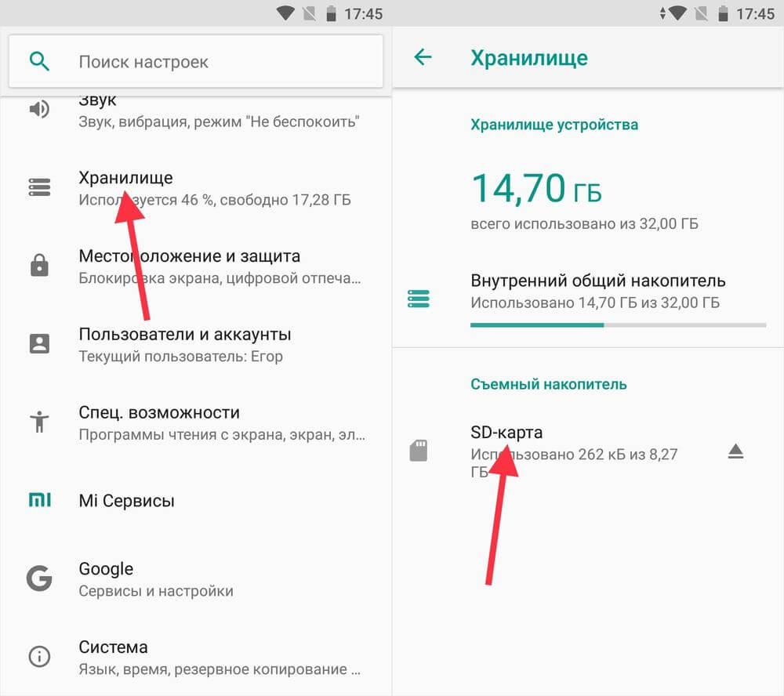Open Система settings entry
The width and height of the screenshot is (784, 696).
pos(196,657)
